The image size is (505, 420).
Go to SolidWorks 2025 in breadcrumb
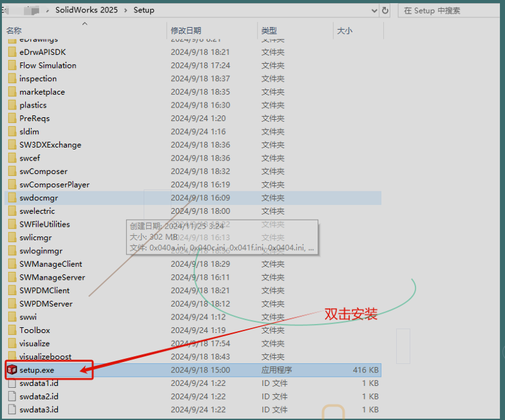pos(86,10)
